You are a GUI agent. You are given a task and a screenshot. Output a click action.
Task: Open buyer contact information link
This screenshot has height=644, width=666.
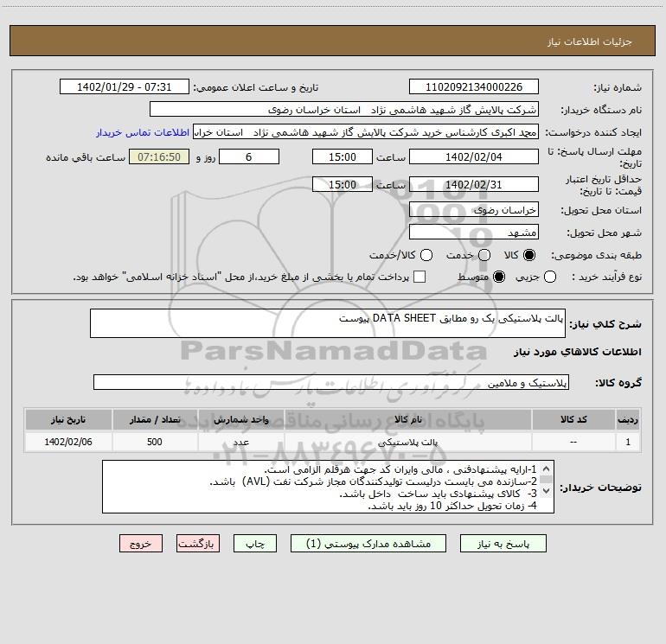tap(143, 132)
